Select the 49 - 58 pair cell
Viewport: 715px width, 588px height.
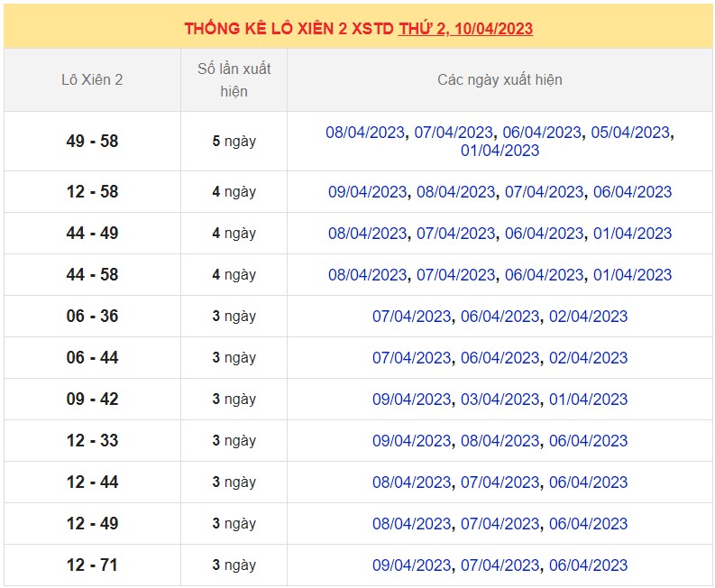point(92,142)
